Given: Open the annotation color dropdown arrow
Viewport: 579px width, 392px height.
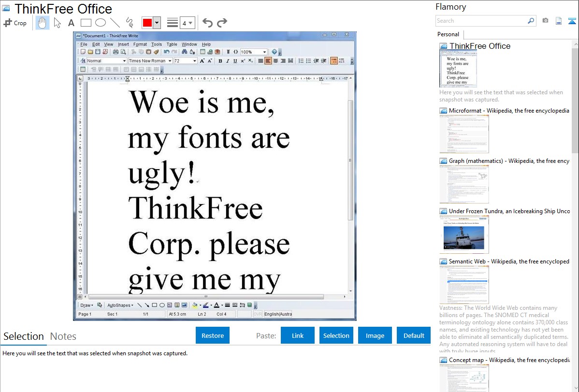Looking at the screenshot, I should (x=157, y=23).
